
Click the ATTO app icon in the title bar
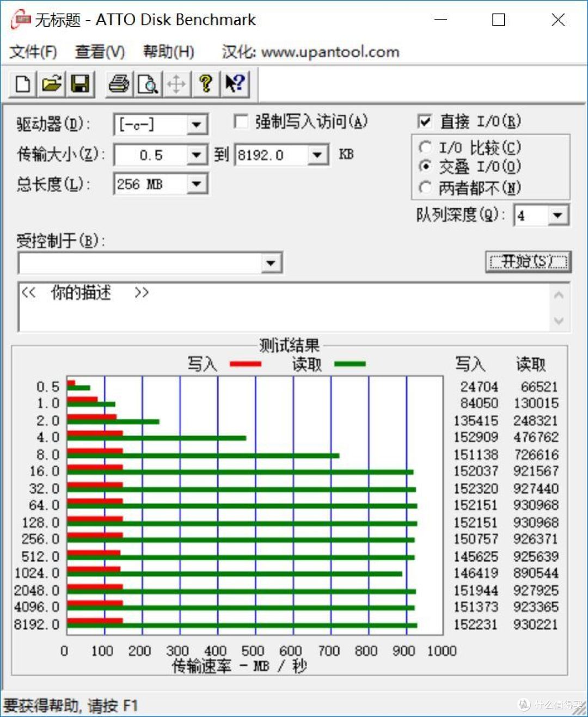pos(21,20)
